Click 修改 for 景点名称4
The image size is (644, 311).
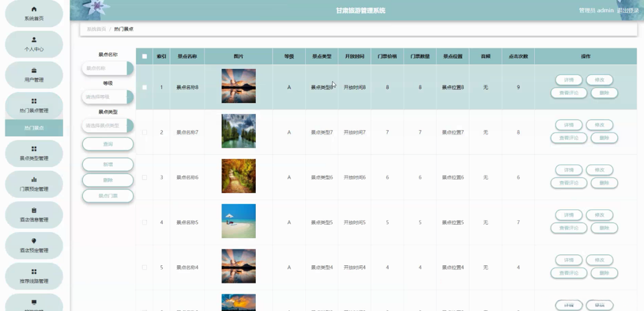point(599,260)
